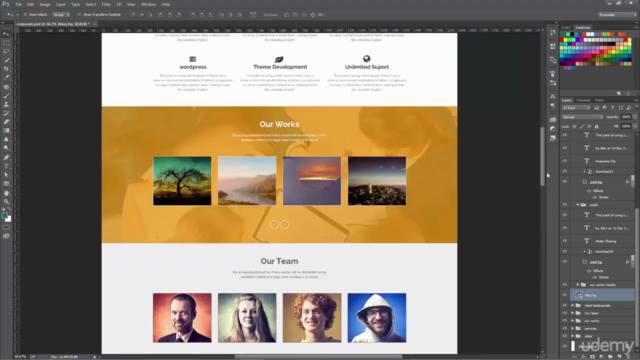Change screen mode icon in toolbar

coord(6,236)
